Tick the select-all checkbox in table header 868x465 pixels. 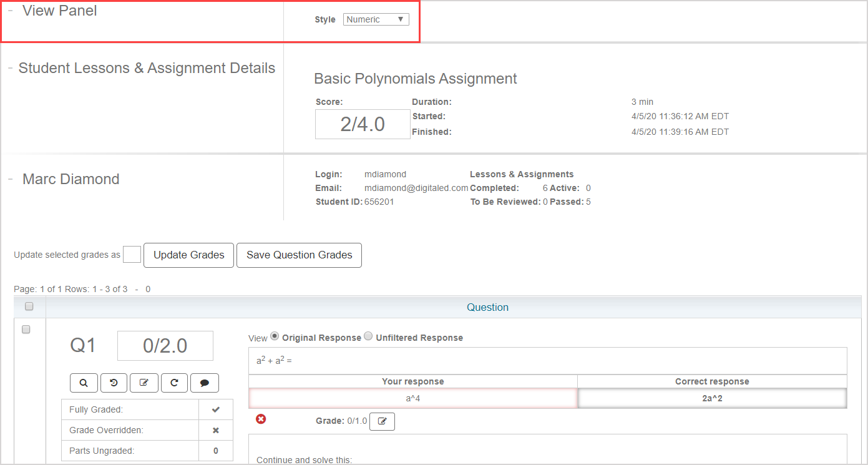29,306
